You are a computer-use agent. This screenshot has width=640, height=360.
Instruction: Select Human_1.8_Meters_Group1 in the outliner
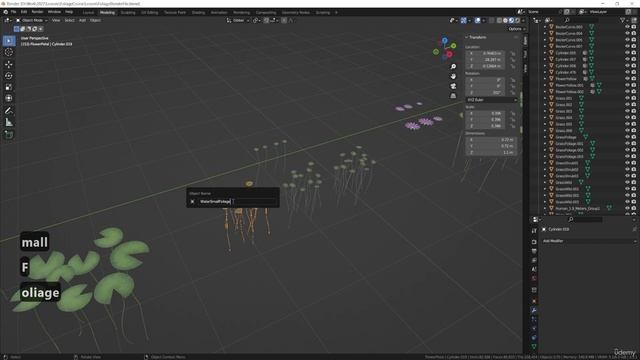pyautogui.click(x=578, y=209)
